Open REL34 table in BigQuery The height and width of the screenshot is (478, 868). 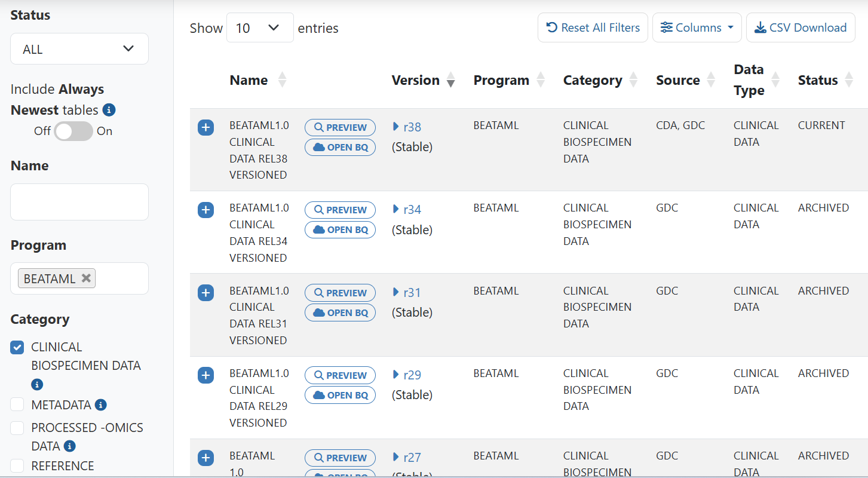click(340, 229)
